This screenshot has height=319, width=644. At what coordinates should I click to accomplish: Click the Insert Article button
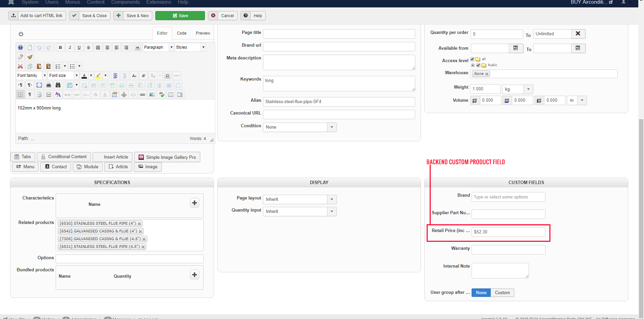[113, 157]
